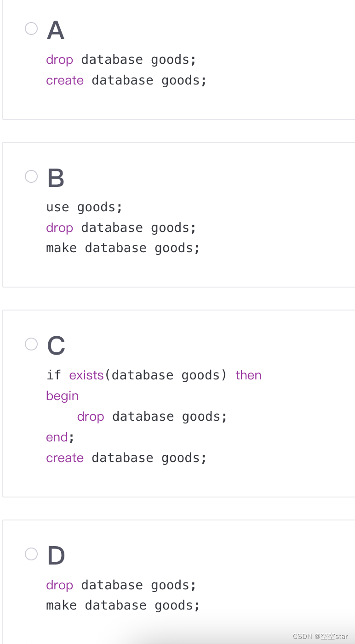Click "drop database goods;" line in option A
355x644 pixels.
coord(121,60)
